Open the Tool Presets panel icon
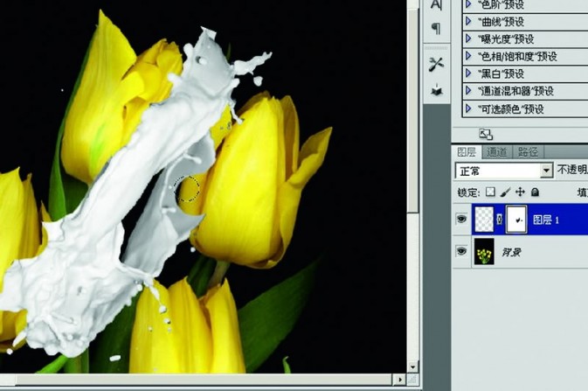The image size is (588, 391). (x=436, y=64)
